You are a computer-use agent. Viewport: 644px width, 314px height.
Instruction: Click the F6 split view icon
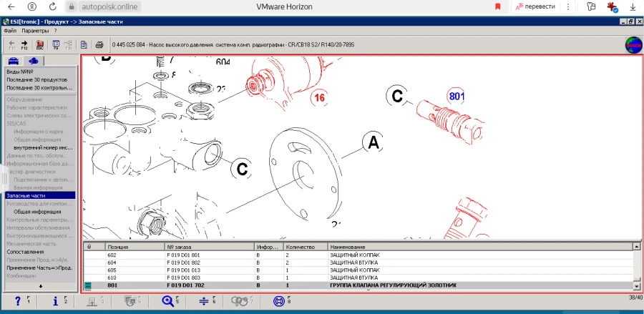[x=203, y=301]
